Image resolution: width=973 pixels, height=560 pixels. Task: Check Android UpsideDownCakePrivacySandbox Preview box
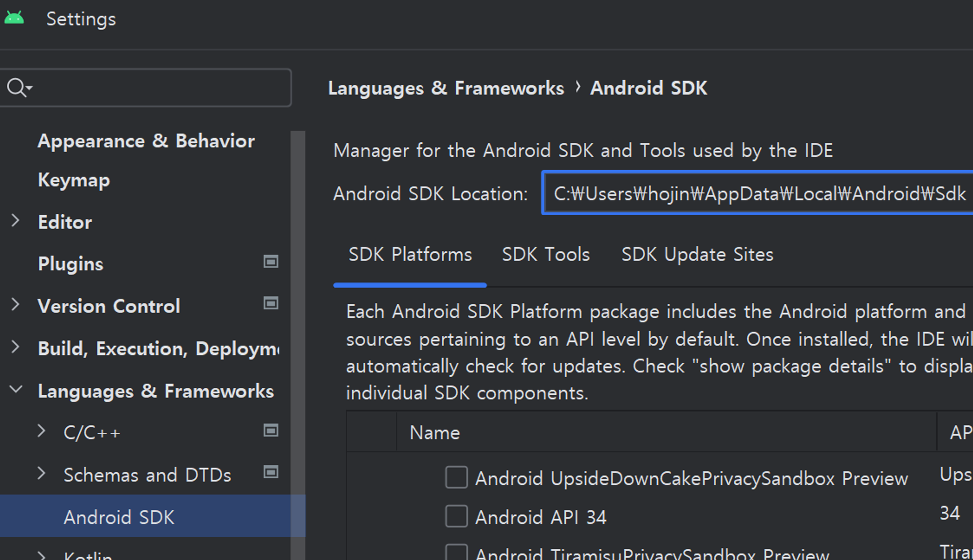[x=456, y=478]
